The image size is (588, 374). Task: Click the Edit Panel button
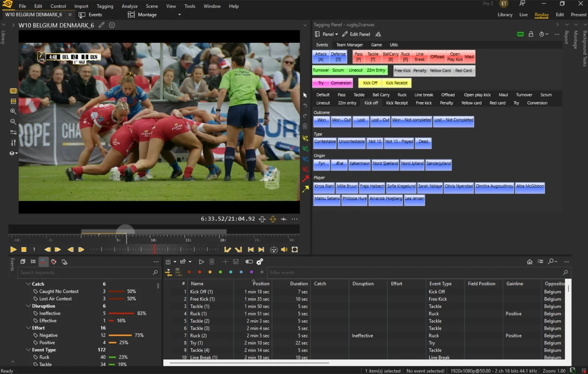[x=356, y=34]
